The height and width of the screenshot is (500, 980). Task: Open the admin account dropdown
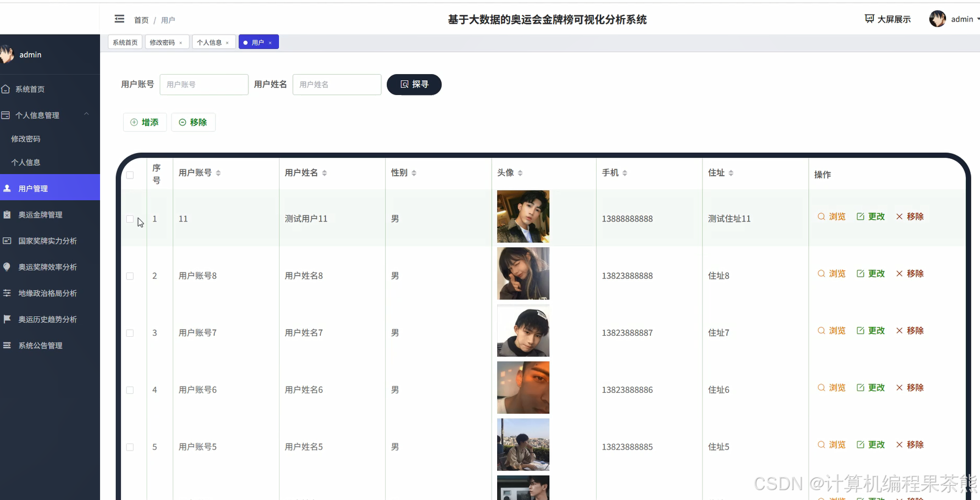pos(965,19)
